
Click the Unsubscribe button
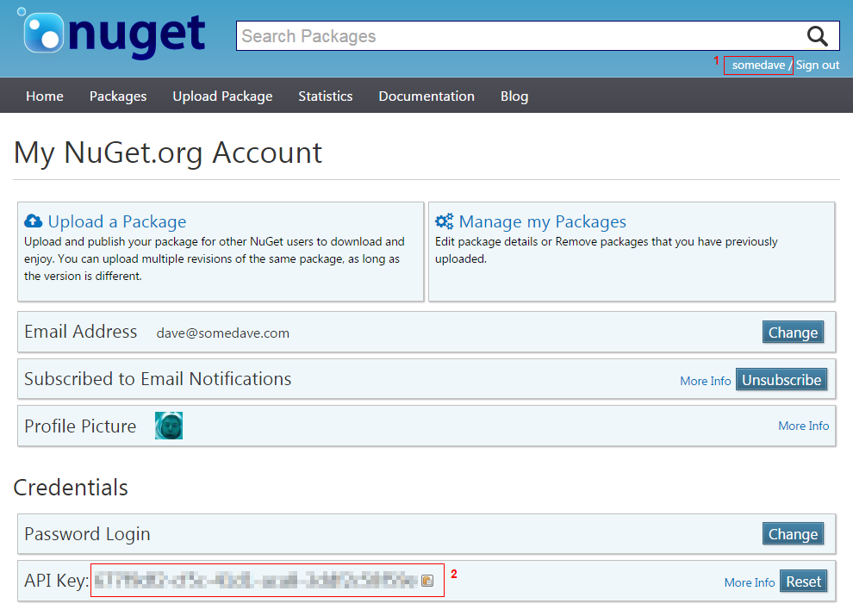[781, 379]
